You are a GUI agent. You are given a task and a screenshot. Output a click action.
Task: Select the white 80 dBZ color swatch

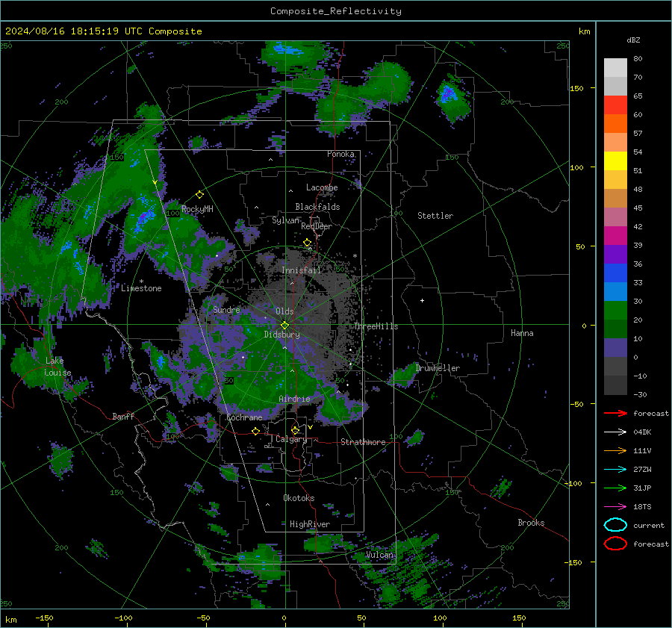(x=615, y=68)
